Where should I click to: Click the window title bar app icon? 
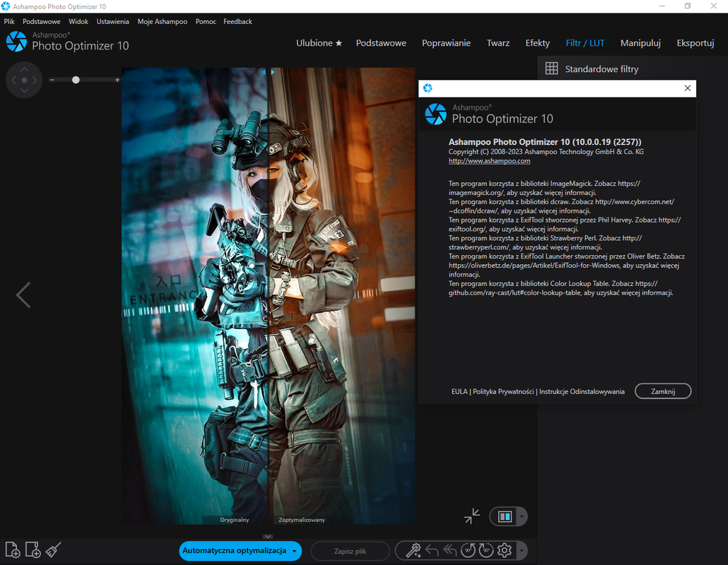pyautogui.click(x=6, y=6)
